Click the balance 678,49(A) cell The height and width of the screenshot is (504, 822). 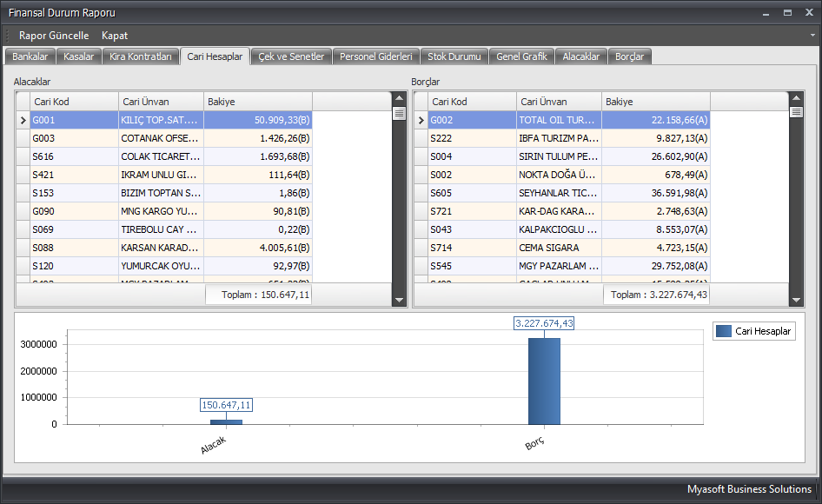tap(656, 175)
